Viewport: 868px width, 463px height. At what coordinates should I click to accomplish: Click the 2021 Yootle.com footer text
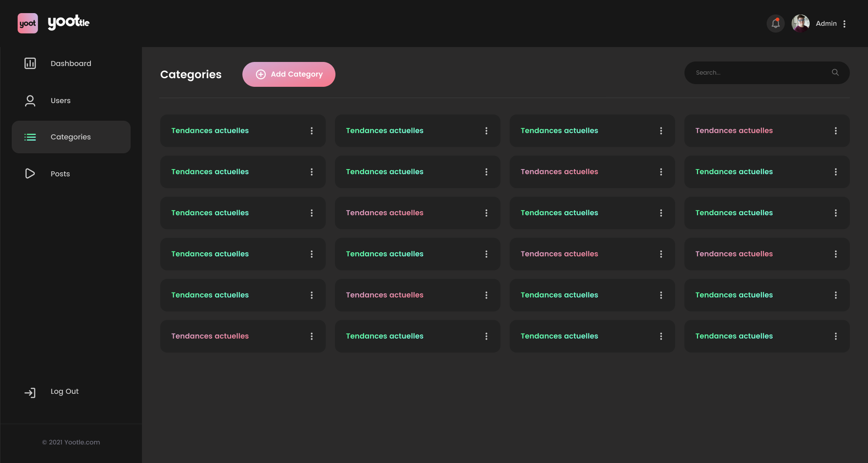tap(71, 442)
